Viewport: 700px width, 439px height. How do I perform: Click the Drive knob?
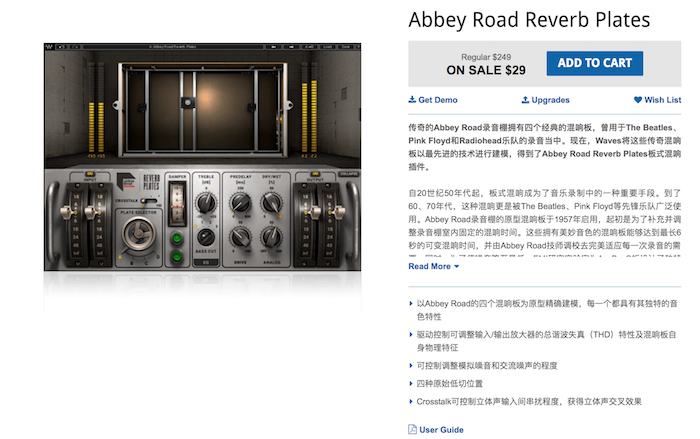[240, 237]
